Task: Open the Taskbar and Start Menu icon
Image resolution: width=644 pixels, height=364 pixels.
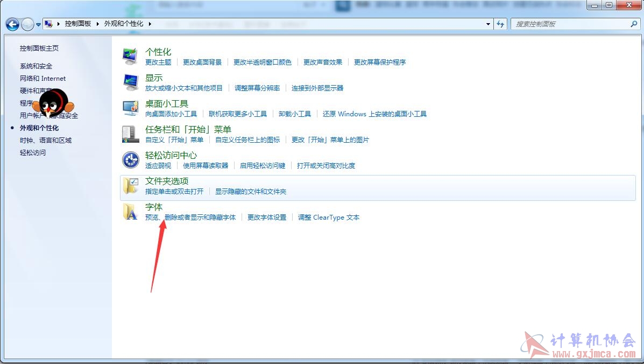Action: click(x=131, y=134)
